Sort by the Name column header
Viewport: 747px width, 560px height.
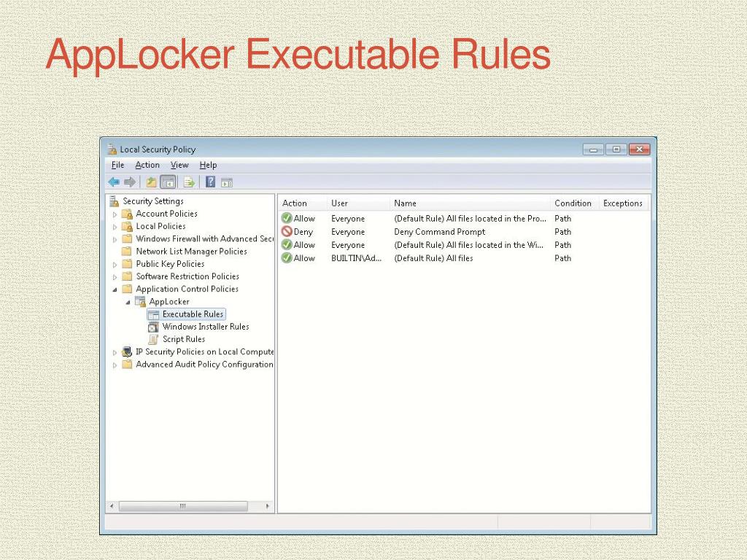(470, 203)
